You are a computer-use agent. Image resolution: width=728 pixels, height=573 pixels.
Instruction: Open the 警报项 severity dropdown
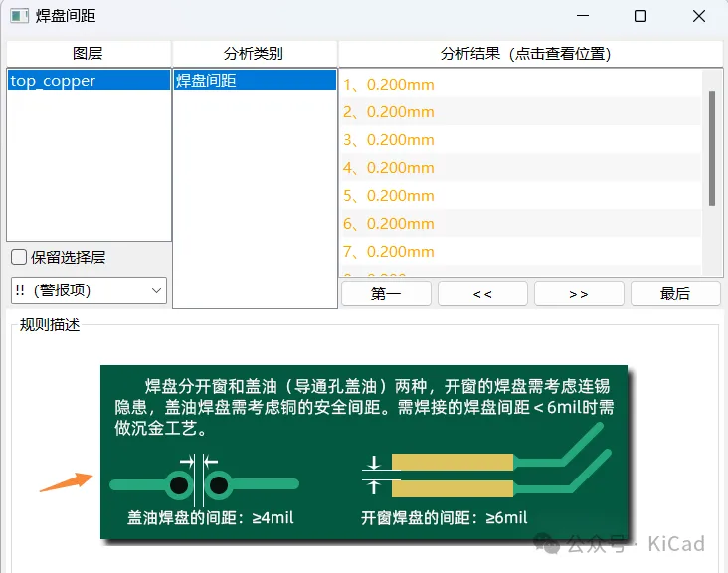(x=88, y=290)
